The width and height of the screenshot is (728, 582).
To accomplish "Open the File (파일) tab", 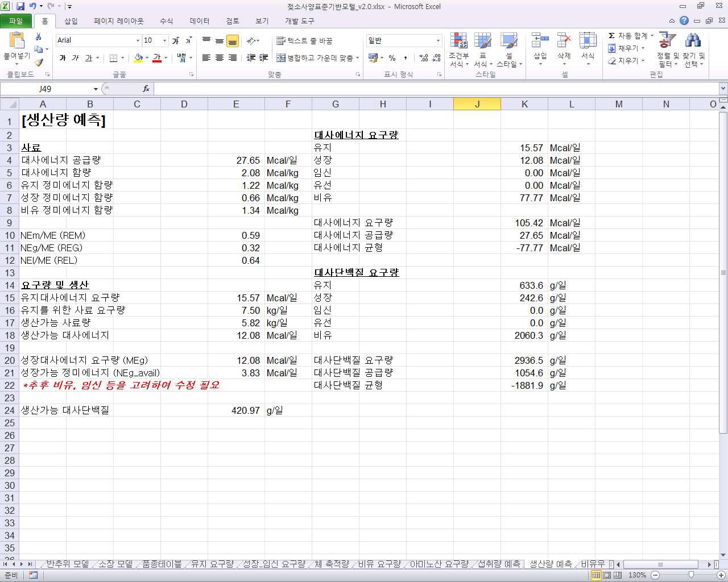I will click(16, 21).
